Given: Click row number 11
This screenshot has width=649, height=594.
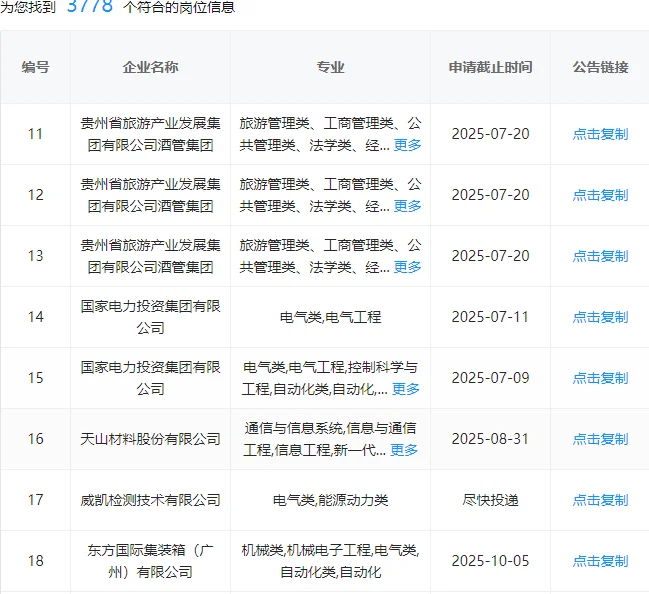Looking at the screenshot, I should pyautogui.click(x=36, y=134).
